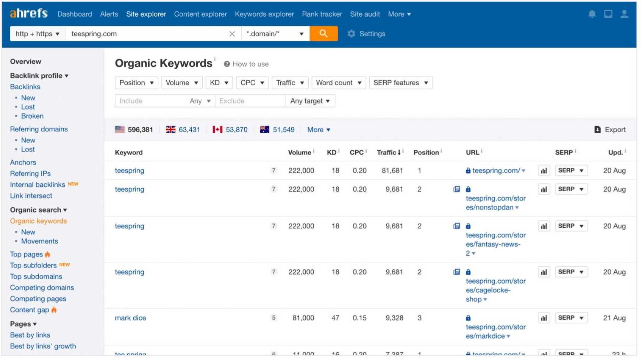The width and height of the screenshot is (642, 364).
Task: Open Referring domains in the sidebar
Action: [39, 130]
